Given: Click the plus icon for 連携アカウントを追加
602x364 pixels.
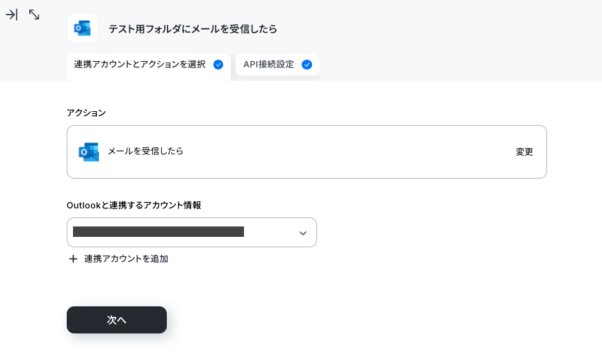Looking at the screenshot, I should click(73, 259).
